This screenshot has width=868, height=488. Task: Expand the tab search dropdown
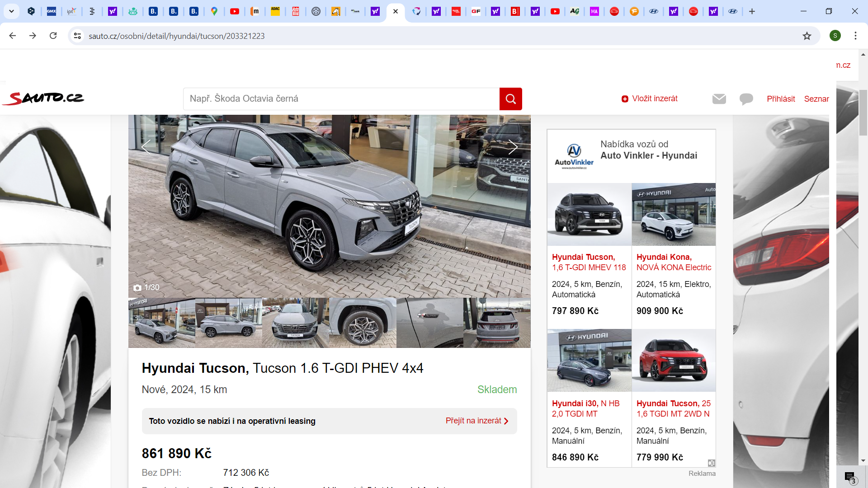(11, 11)
